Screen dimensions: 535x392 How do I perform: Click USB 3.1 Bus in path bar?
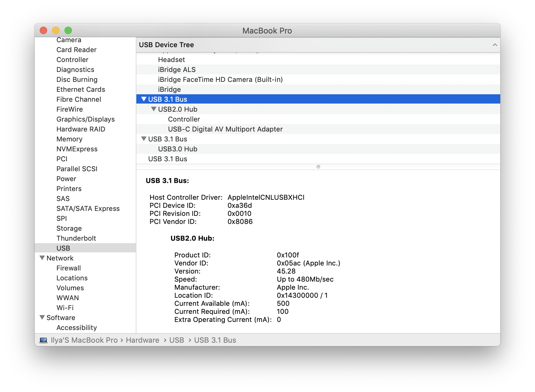pyautogui.click(x=215, y=340)
